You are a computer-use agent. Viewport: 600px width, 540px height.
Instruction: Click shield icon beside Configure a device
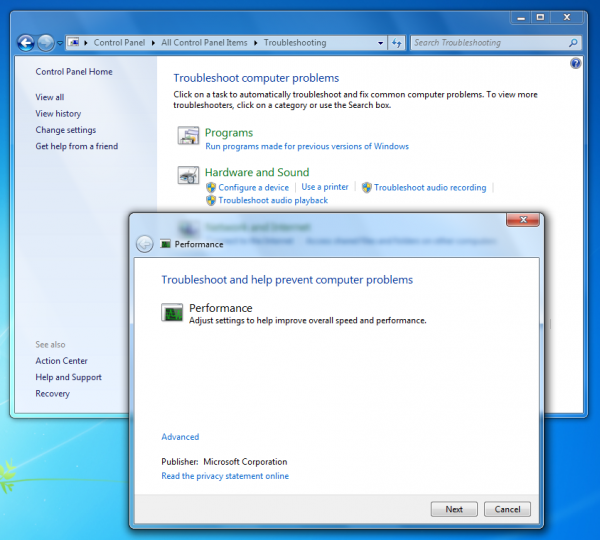click(x=211, y=188)
